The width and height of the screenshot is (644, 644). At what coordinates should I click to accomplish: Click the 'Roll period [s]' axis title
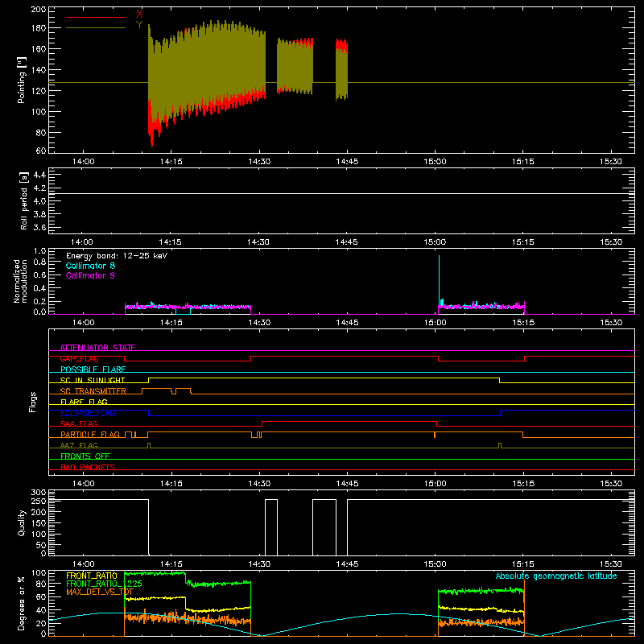pos(23,200)
